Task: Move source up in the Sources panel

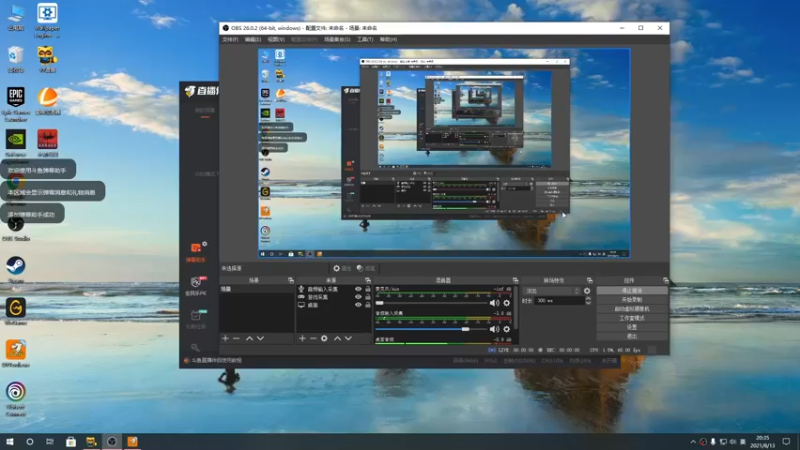Action: [x=337, y=338]
